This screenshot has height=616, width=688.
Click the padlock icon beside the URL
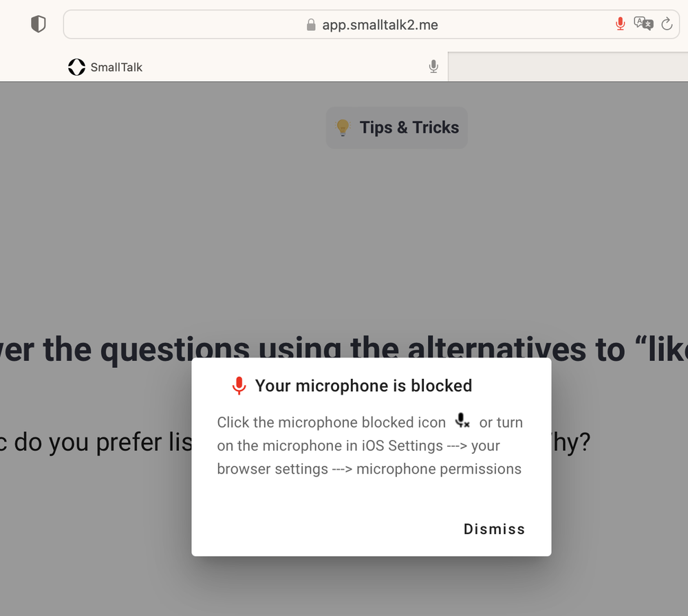point(311,25)
